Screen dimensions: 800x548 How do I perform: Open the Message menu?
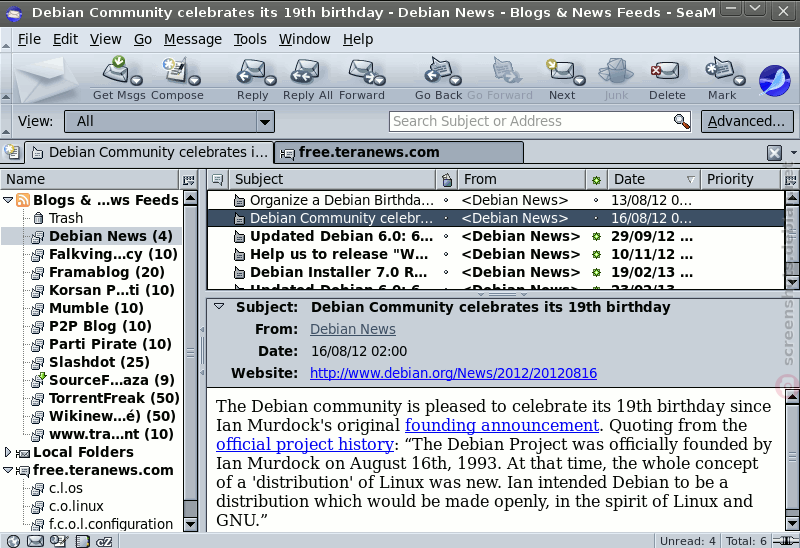193,39
